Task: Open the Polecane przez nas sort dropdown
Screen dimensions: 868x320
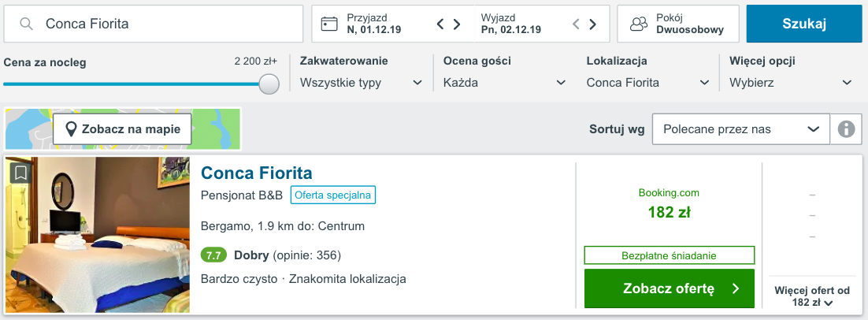Action: [741, 129]
